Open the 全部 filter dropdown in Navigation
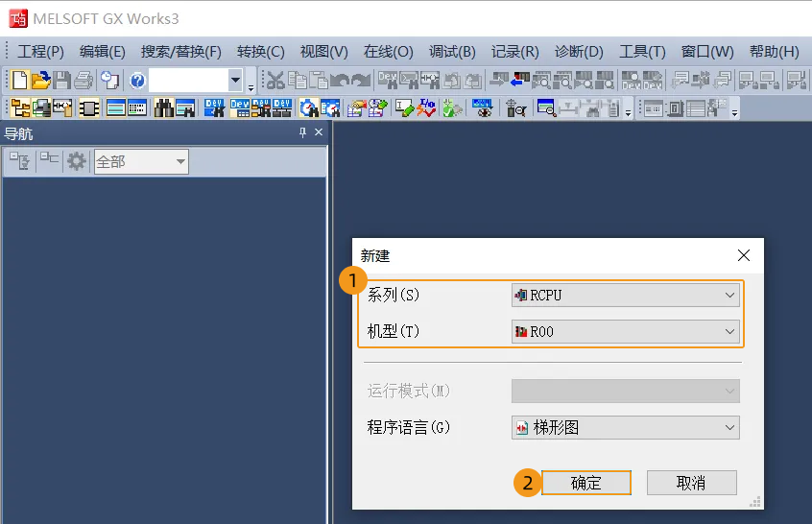 [141, 161]
